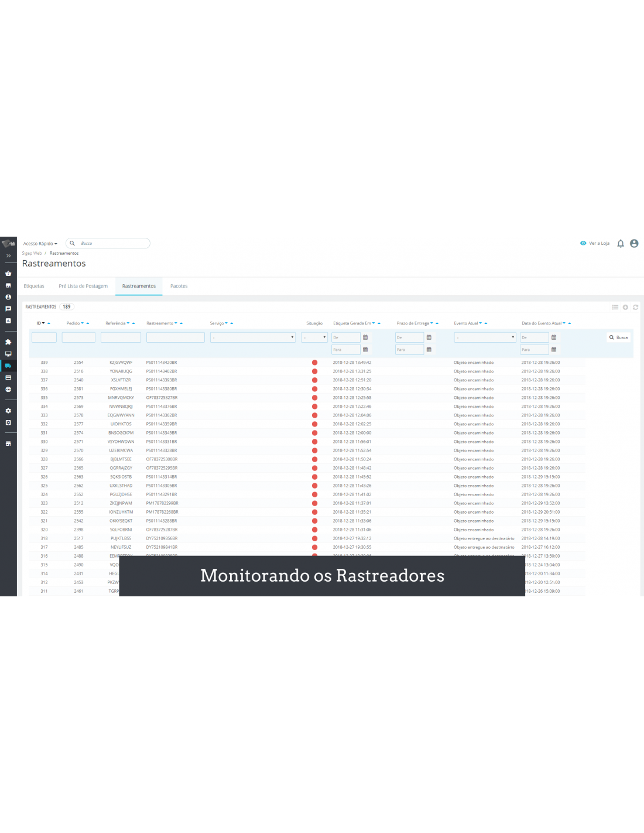
Task: Click the Busca filter button
Action: [618, 337]
